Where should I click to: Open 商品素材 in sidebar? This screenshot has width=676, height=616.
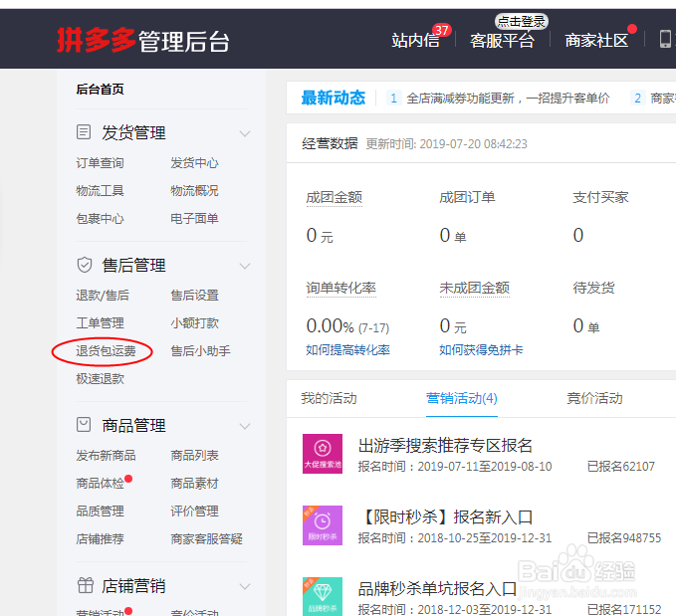[194, 484]
